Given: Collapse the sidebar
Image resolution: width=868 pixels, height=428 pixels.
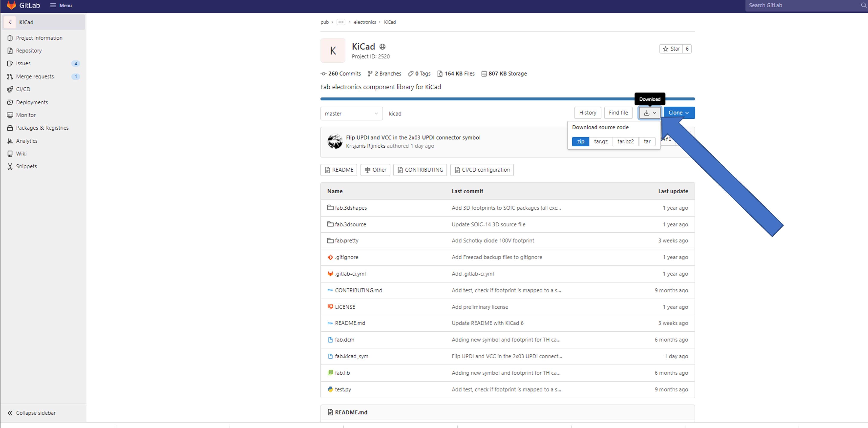Looking at the screenshot, I should pos(32,413).
